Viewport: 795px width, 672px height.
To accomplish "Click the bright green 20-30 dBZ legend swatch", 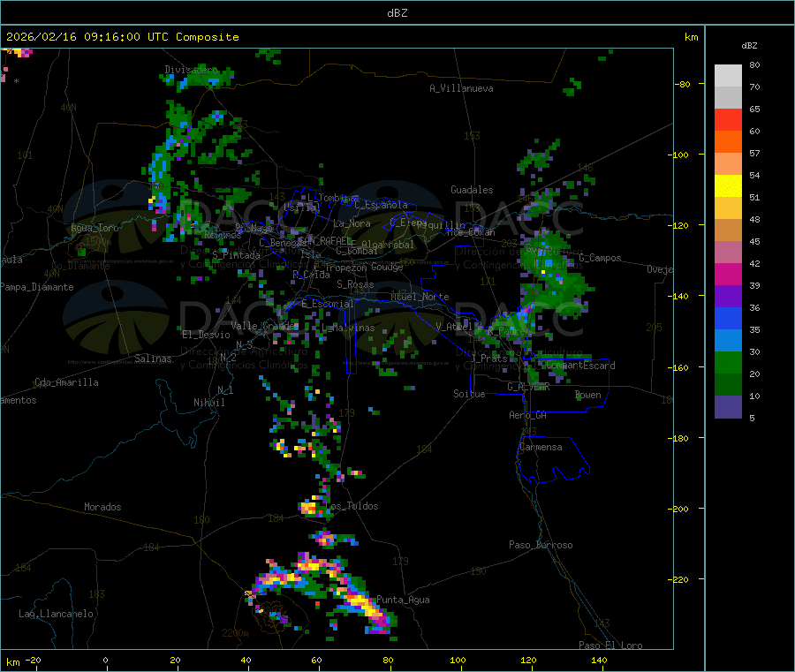I will (x=728, y=362).
